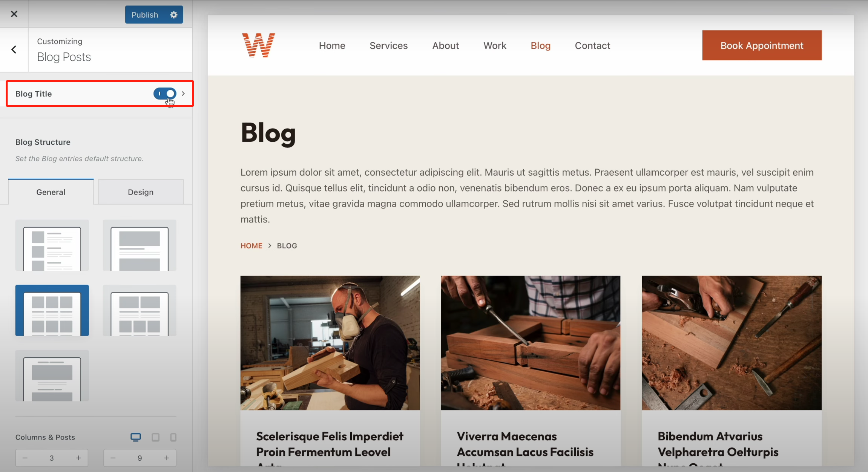
Task: Click the Book Appointment button
Action: [x=762, y=45]
